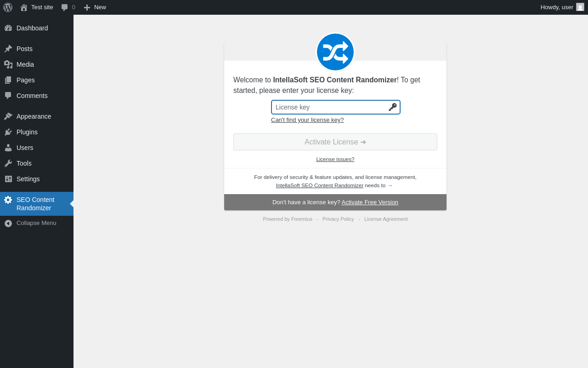Click the Pages icon in sidebar
588x368 pixels.
pyautogui.click(x=8, y=80)
